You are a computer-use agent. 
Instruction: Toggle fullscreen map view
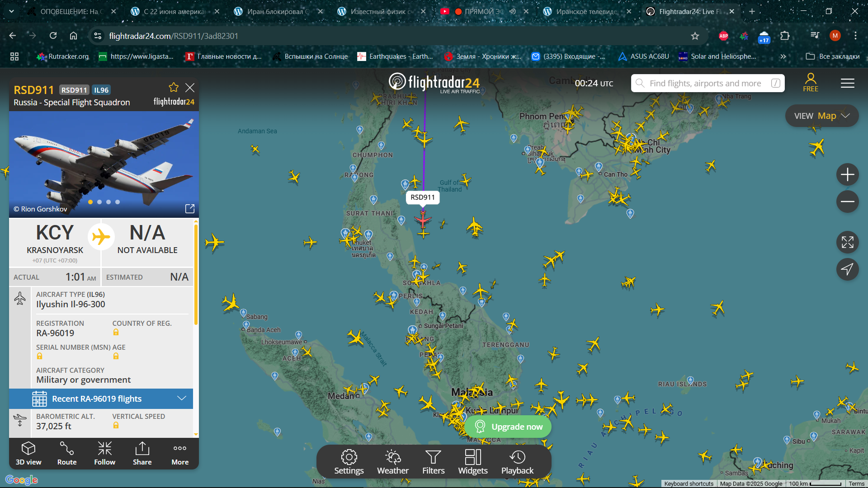pos(847,242)
